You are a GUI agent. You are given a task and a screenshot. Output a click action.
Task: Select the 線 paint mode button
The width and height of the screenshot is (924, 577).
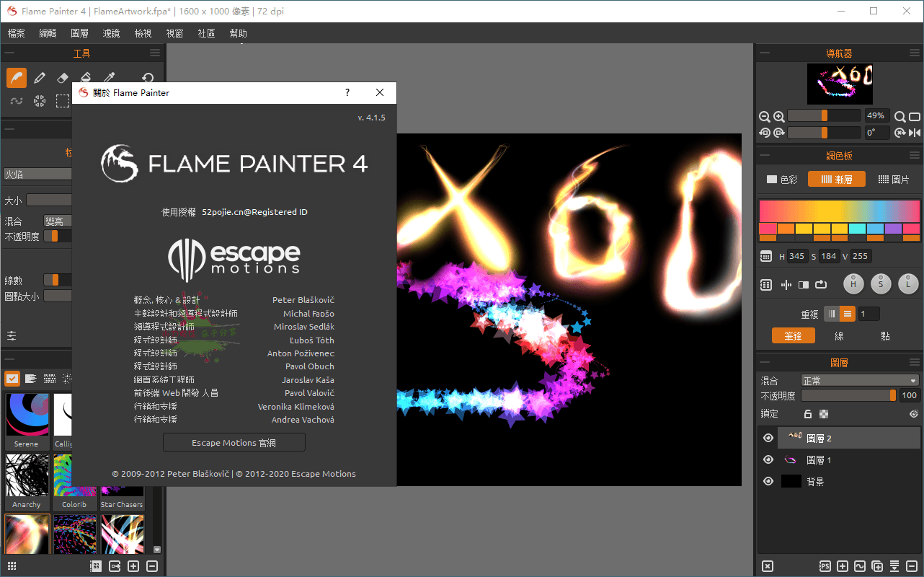coord(839,336)
